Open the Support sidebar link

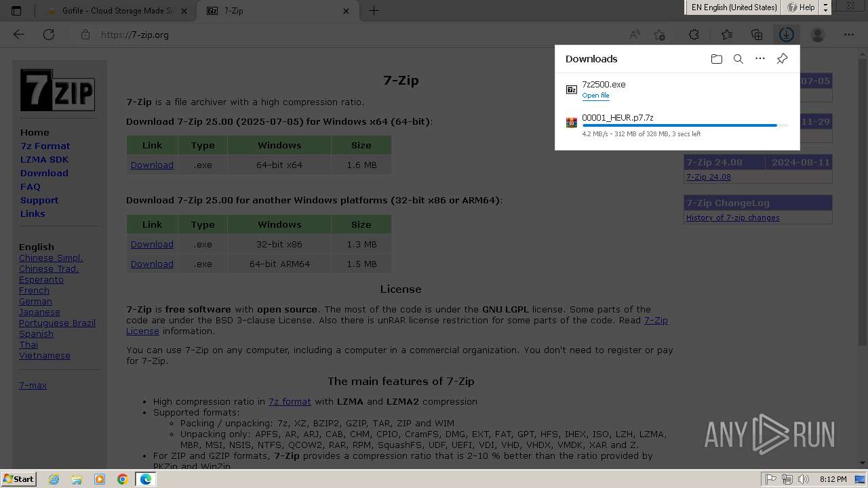pos(39,200)
